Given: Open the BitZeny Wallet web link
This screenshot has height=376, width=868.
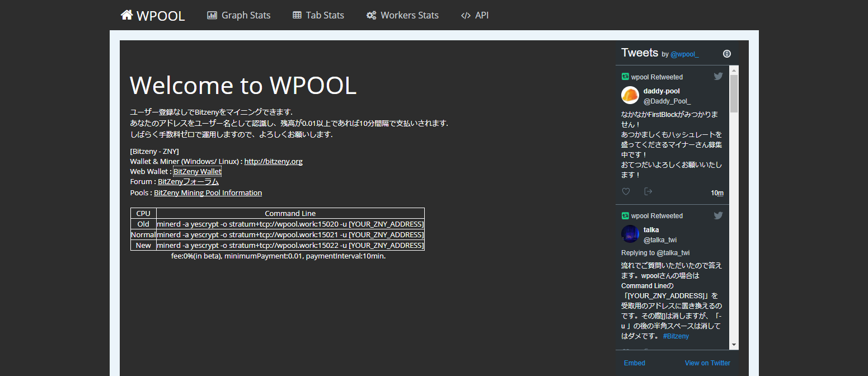Looking at the screenshot, I should tap(197, 171).
